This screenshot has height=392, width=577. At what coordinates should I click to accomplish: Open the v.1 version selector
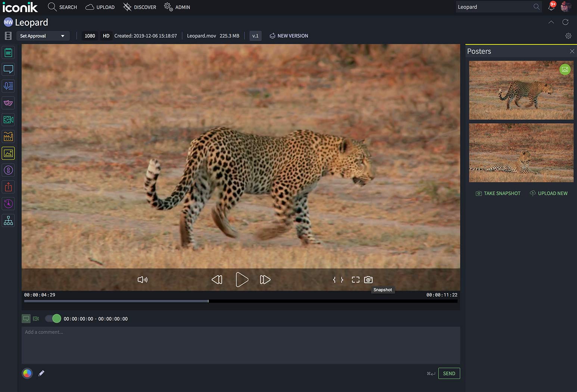pyautogui.click(x=255, y=36)
